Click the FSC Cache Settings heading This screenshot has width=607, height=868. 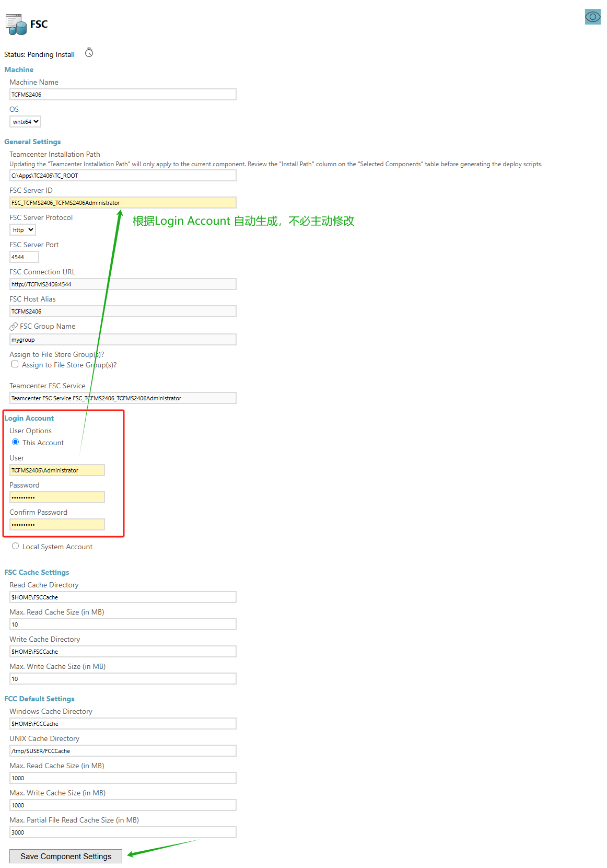(37, 572)
